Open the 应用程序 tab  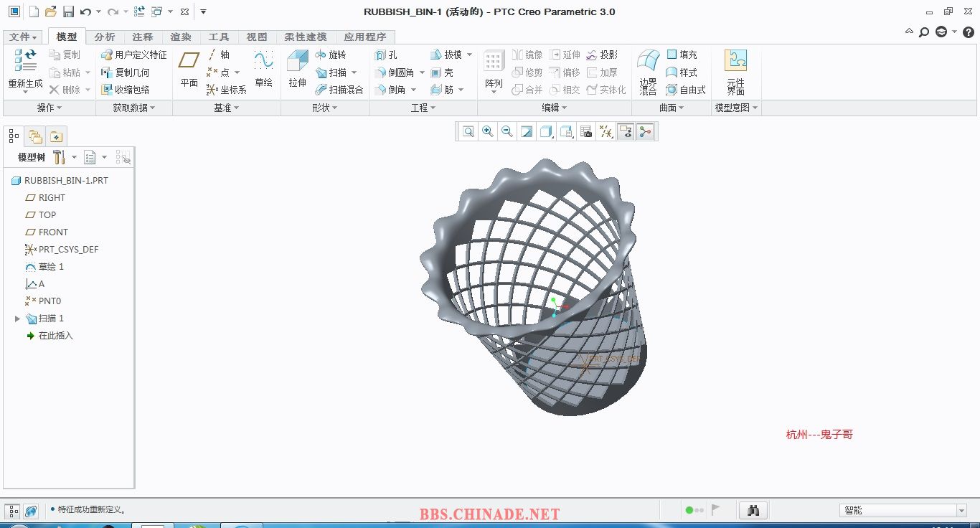point(364,37)
